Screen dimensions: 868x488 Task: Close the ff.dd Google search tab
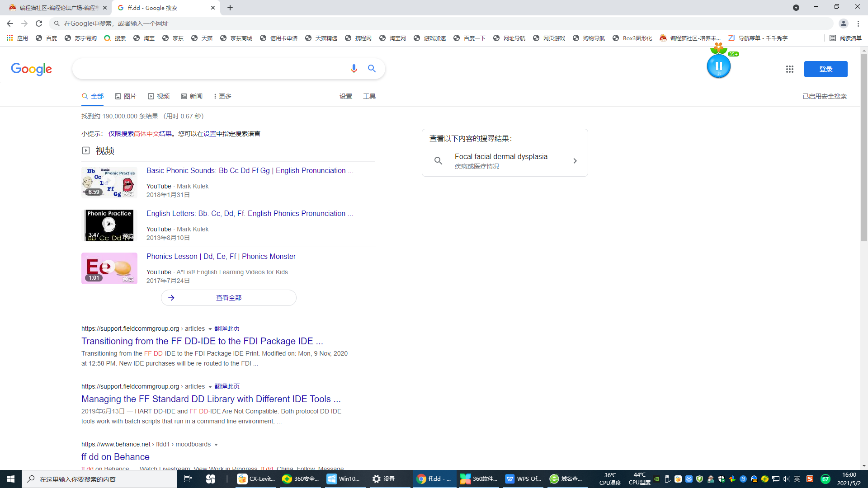[213, 8]
